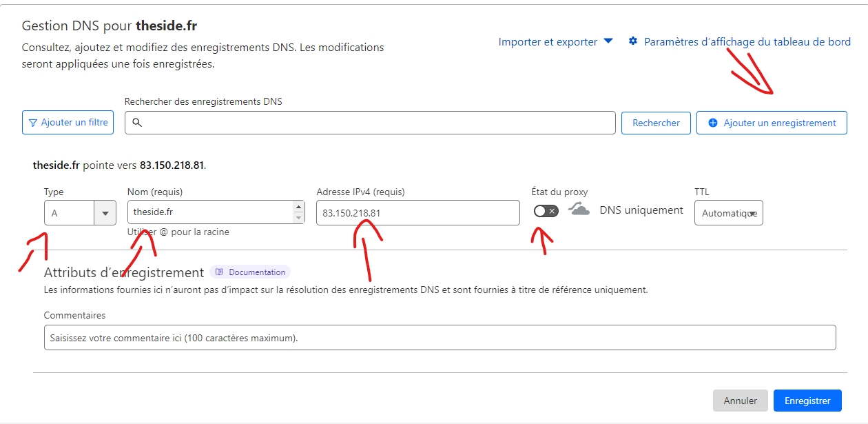Click into the Commentaires text field
The height and width of the screenshot is (424, 868).
click(440, 338)
